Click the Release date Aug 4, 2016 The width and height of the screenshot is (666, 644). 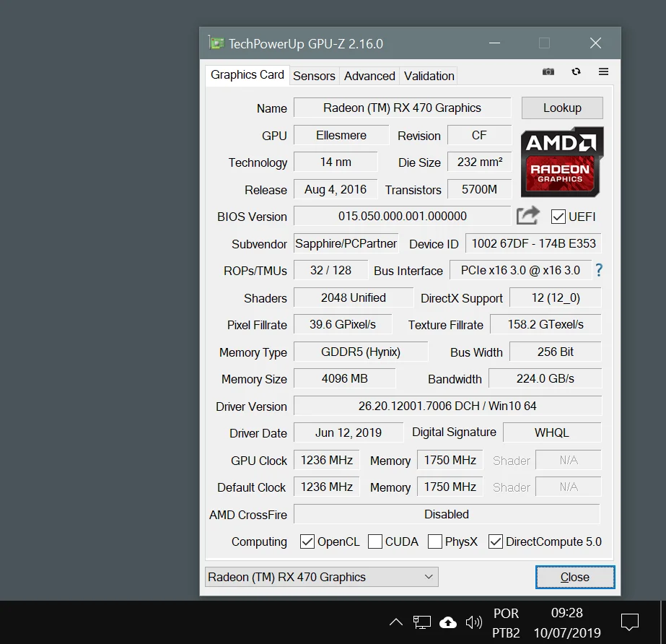click(336, 189)
